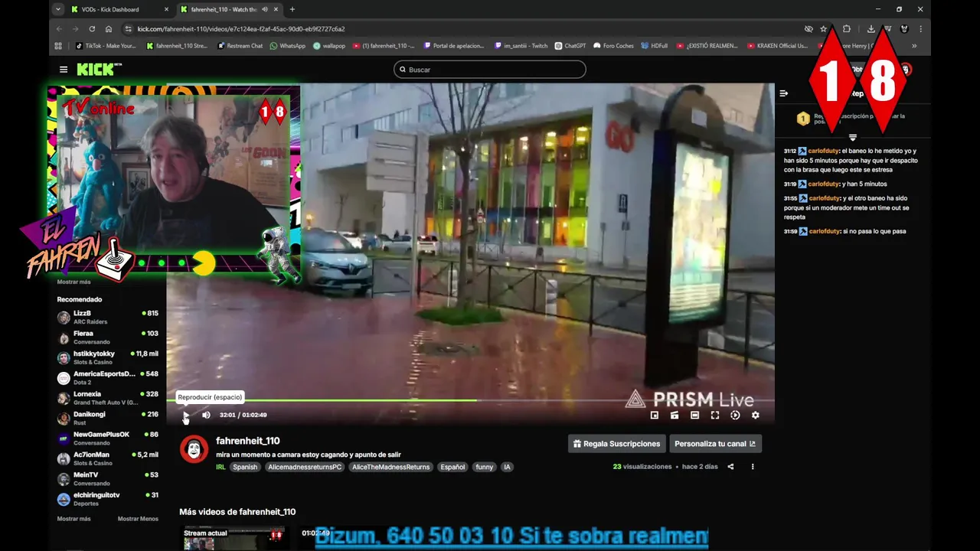Click the browser back arrow
This screenshot has height=551, width=980.
click(59, 29)
